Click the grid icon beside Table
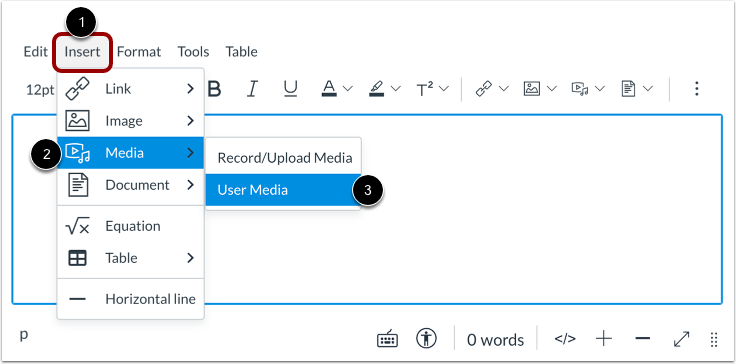This screenshot has width=736, height=364. [x=77, y=258]
